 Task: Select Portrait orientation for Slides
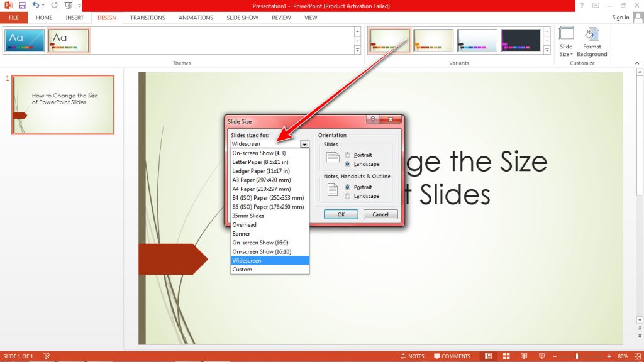click(x=348, y=155)
